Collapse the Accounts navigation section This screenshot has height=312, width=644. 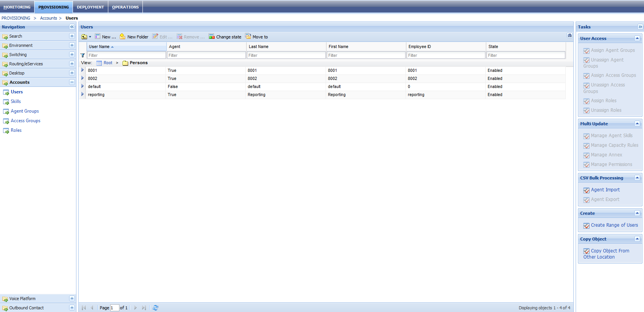click(x=72, y=82)
